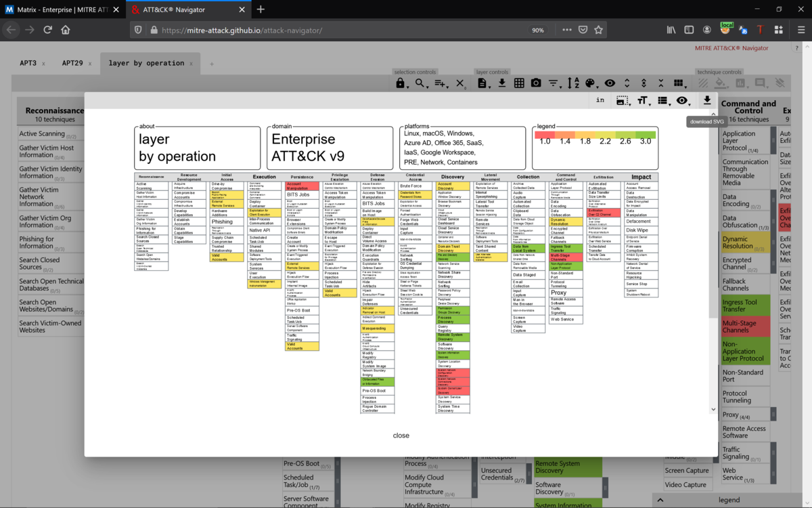
Task: Open the Firefox hamburger menu
Action: pyautogui.click(x=800, y=30)
